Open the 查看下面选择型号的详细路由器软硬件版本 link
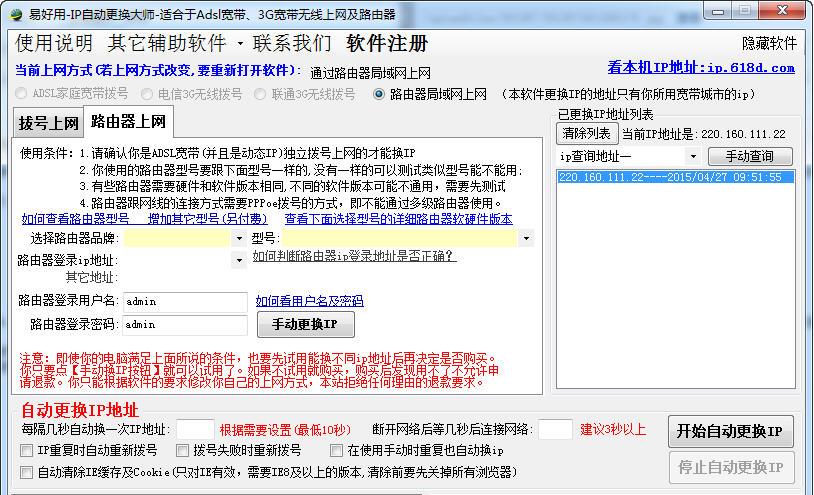The image size is (814, 495). (398, 219)
